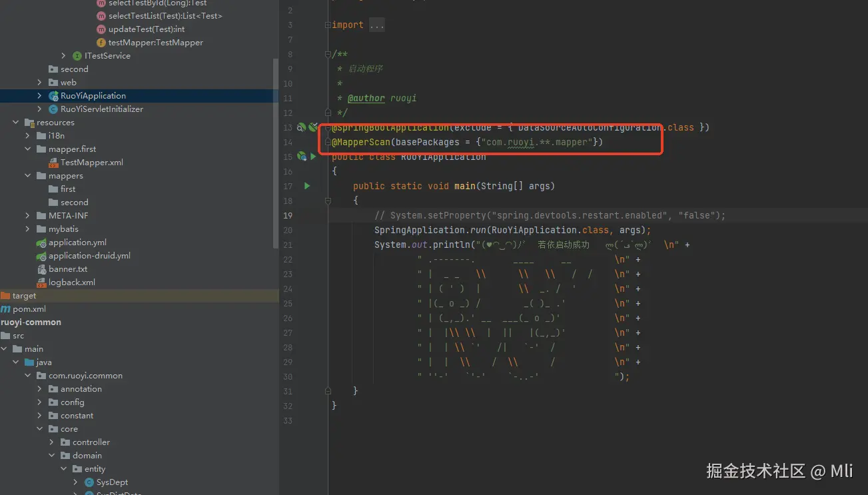
Task: Click the updateTest method icon
Action: [x=101, y=29]
